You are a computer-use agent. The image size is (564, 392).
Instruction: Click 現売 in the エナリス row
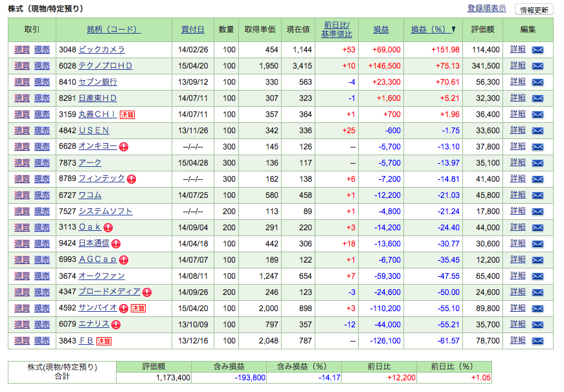41,325
